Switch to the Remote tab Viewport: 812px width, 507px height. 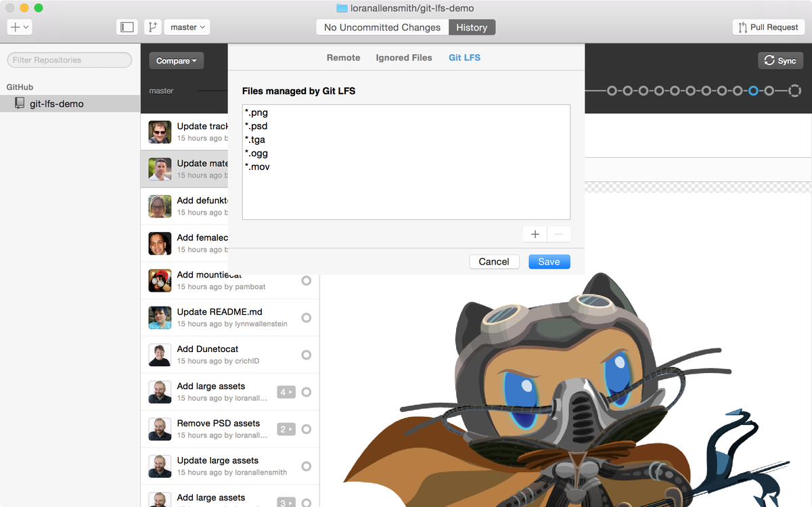[343, 58]
